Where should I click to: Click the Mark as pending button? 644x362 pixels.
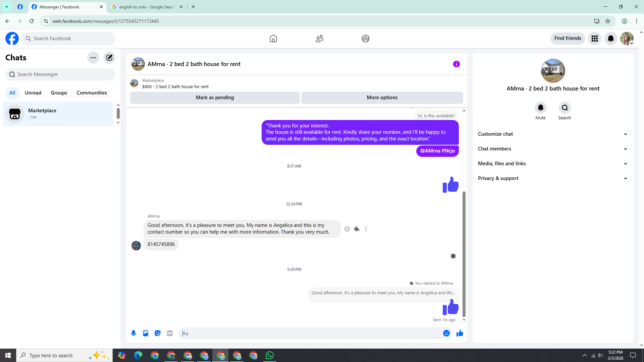click(215, 98)
